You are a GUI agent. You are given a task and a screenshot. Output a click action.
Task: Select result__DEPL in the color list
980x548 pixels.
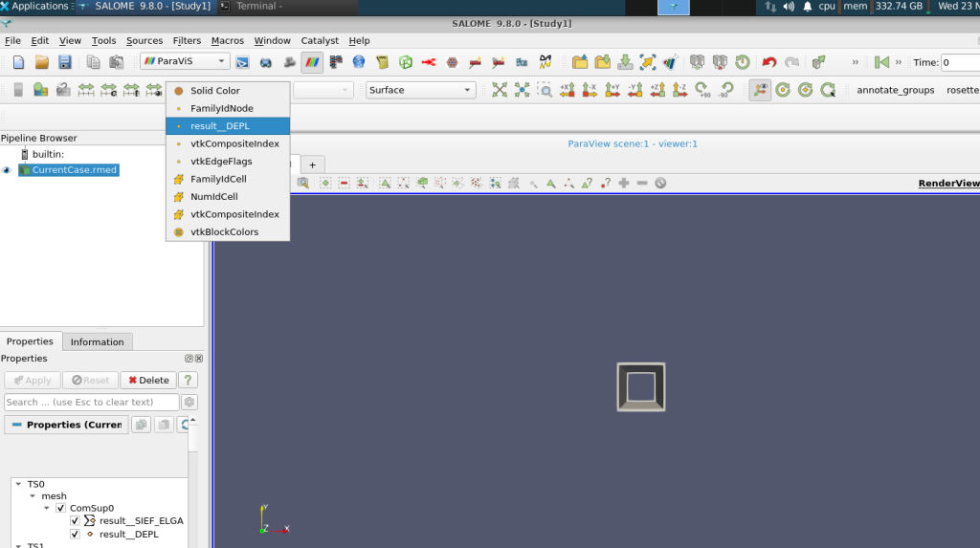pos(228,125)
